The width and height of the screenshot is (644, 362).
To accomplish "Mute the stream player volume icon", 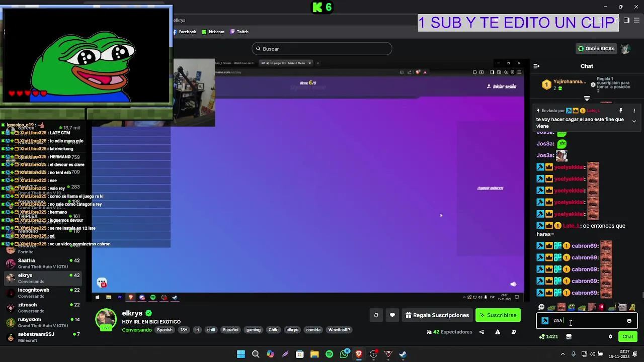I will [513, 284].
